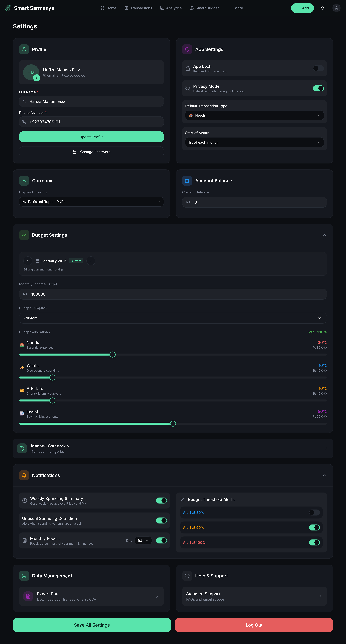The width and height of the screenshot is (346, 644).
Task: Click the notification bell icon
Action: 322,8
